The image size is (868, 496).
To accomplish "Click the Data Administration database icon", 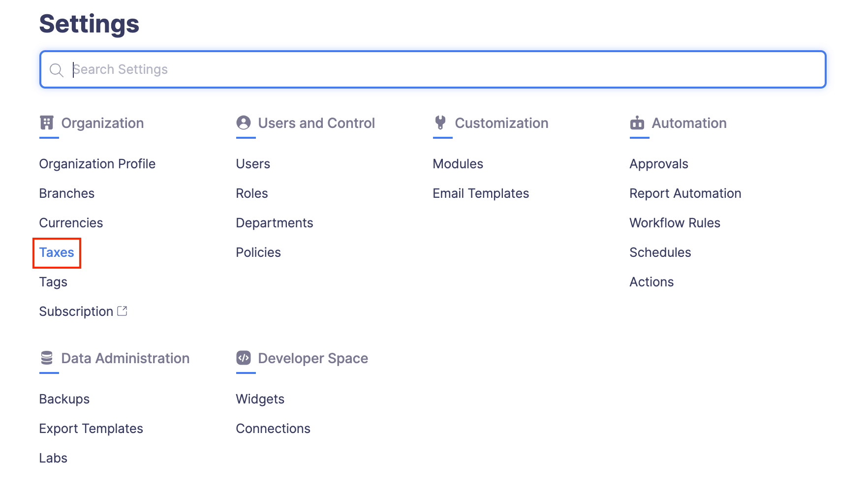I will [x=47, y=358].
